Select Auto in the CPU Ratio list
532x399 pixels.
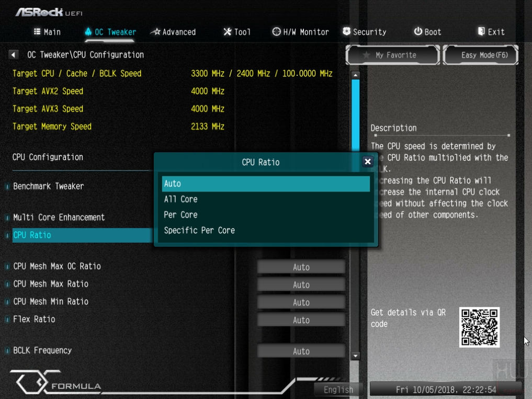tap(266, 184)
